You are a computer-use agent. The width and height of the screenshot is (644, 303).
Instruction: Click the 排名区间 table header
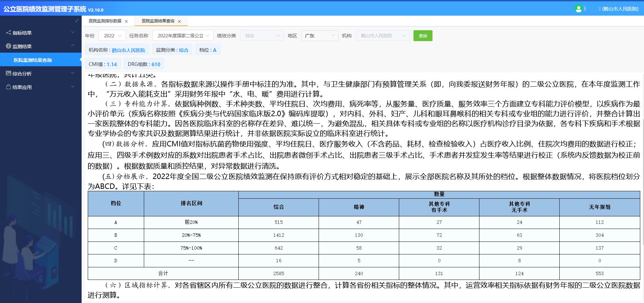tap(191, 203)
